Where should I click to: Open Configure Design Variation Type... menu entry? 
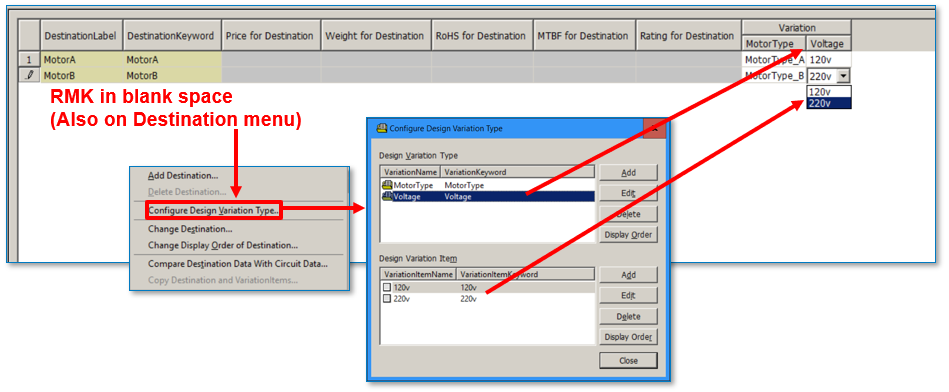[x=214, y=211]
